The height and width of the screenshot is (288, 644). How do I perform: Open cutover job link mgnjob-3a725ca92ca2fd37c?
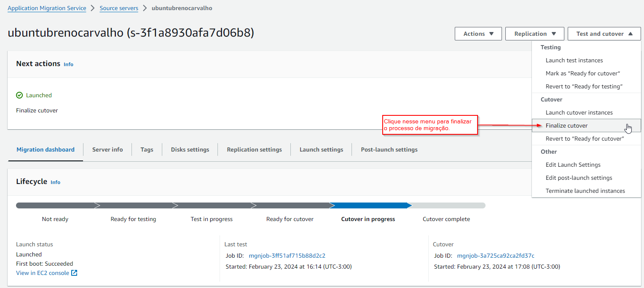[496, 256]
